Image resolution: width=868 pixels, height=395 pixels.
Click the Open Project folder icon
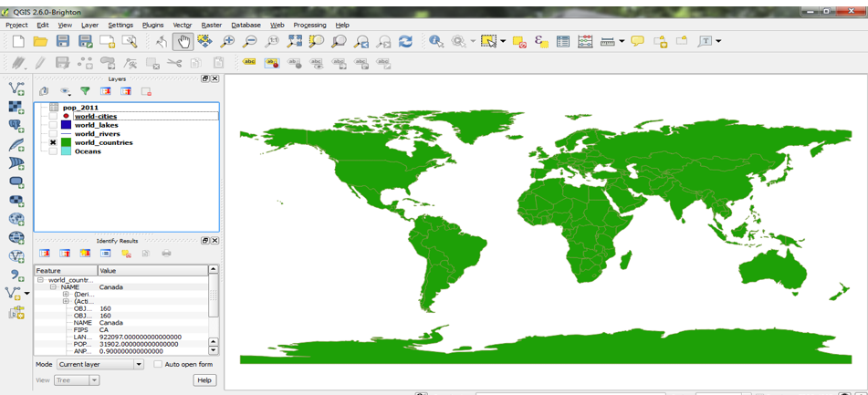point(40,42)
